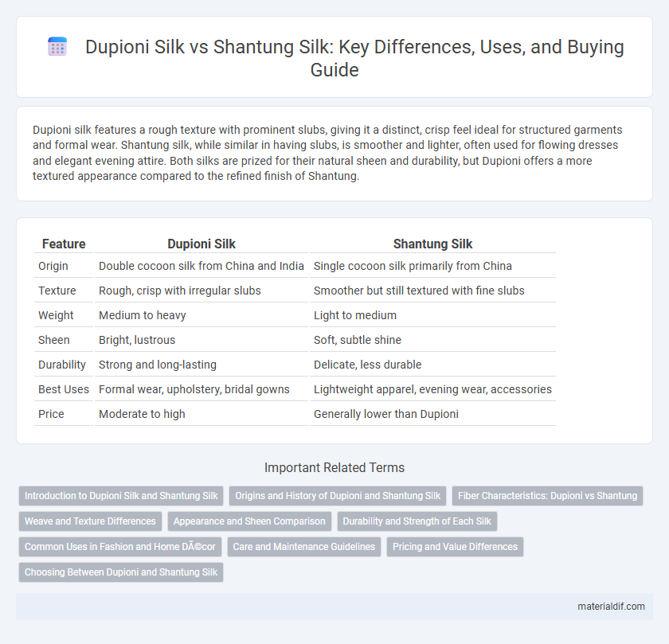Open Choosing Between Dupioni and Shantung Silk
The height and width of the screenshot is (644, 669).
(121, 572)
